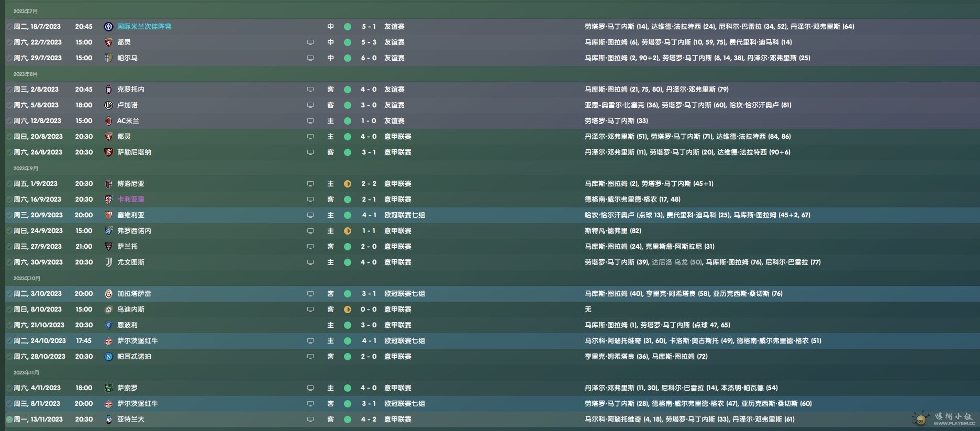Click the TV icon in the 尤文图斯 row
Image resolution: width=980 pixels, height=431 pixels.
(310, 262)
